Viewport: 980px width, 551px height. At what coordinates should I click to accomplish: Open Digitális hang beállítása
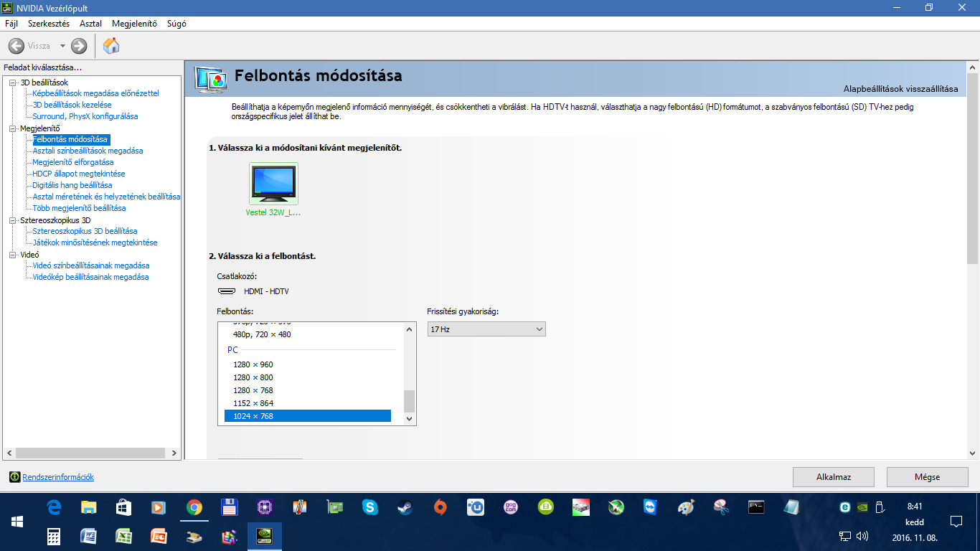[x=72, y=185]
